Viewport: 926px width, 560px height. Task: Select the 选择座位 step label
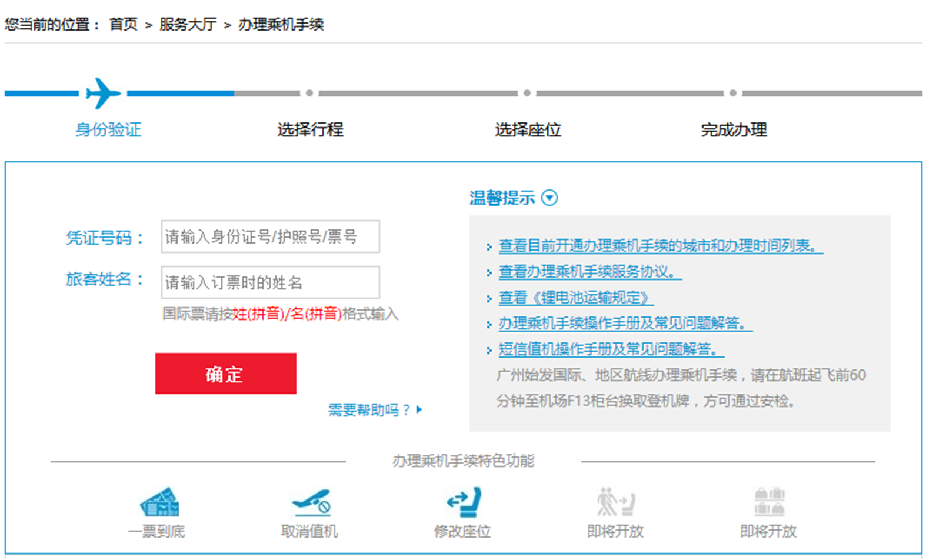pos(528,129)
